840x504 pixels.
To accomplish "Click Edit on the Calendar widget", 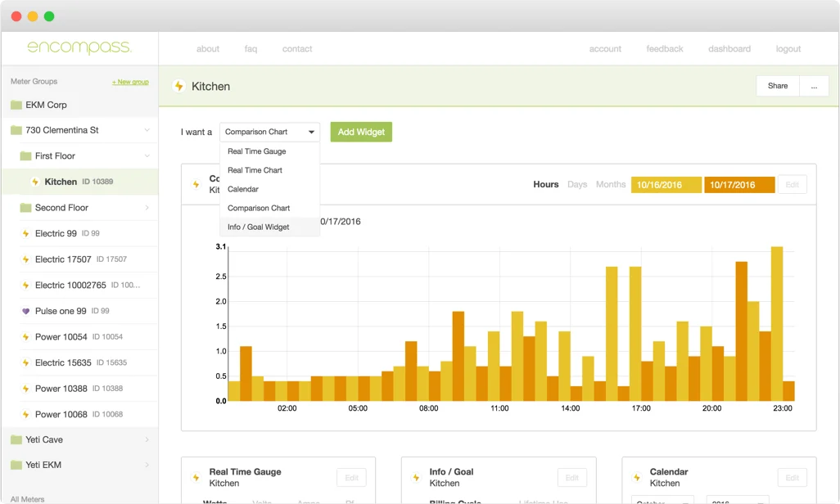I will 793,478.
